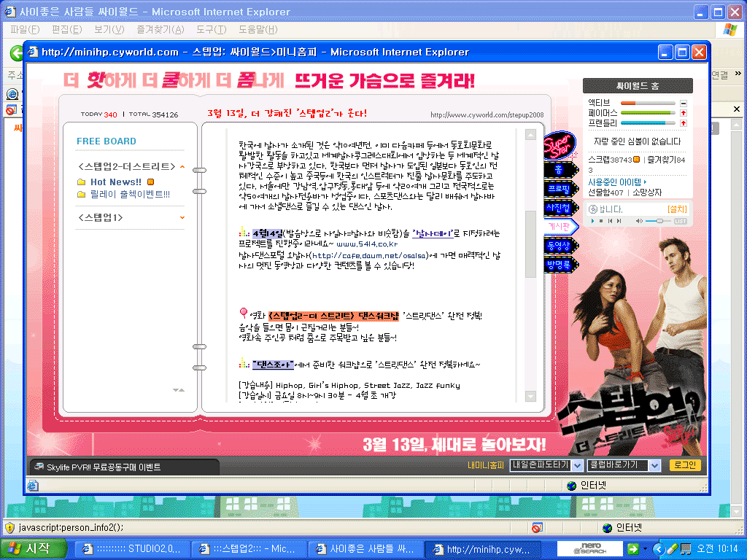
Task: Collapse the <스텝업2-더스트리트> board section
Action: tap(182, 167)
